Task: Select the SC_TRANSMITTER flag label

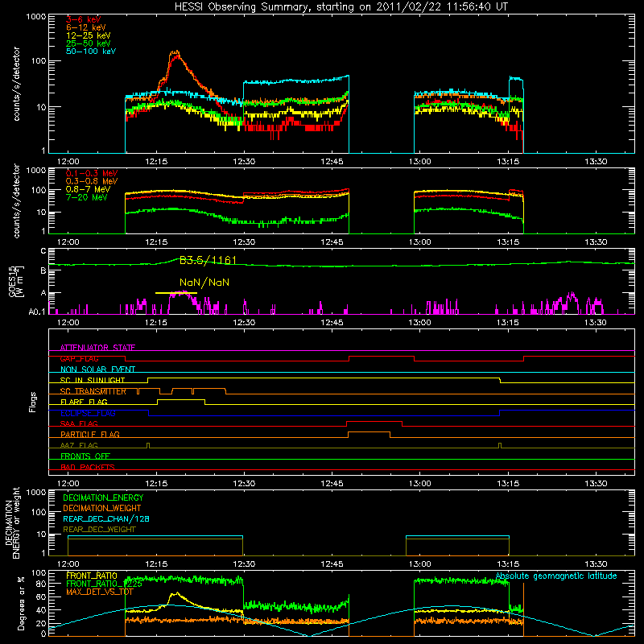Action: [x=93, y=391]
